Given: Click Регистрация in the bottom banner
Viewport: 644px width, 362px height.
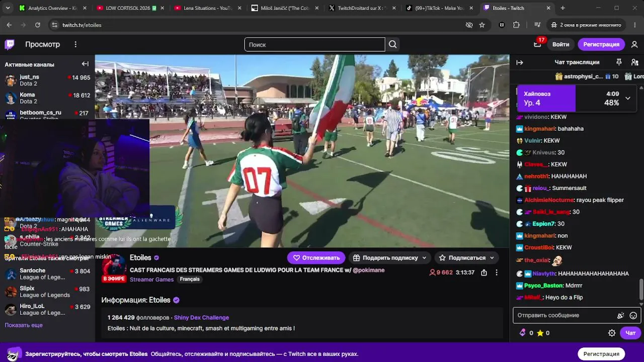Looking at the screenshot, I should click(601, 354).
